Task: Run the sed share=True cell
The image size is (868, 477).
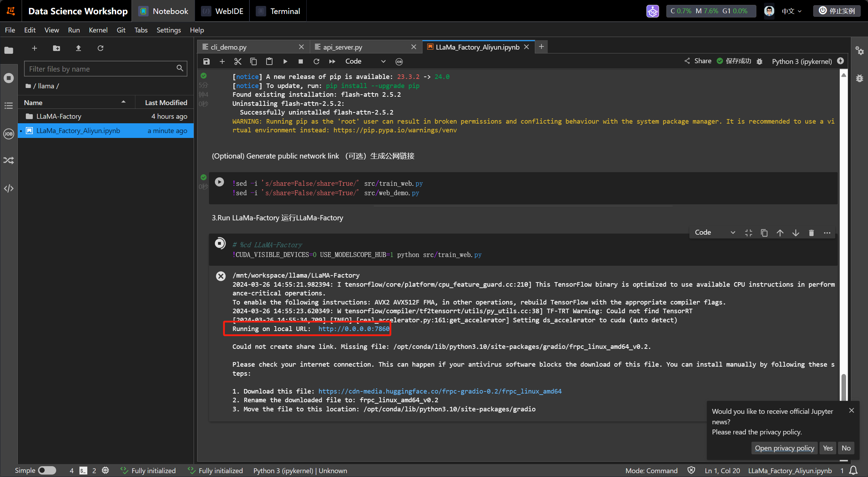Action: coord(219,182)
